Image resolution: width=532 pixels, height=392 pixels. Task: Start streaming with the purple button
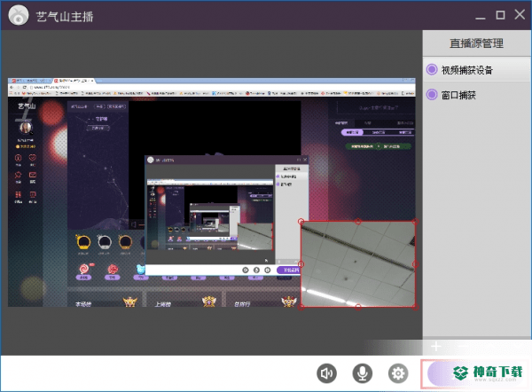[x=475, y=373]
